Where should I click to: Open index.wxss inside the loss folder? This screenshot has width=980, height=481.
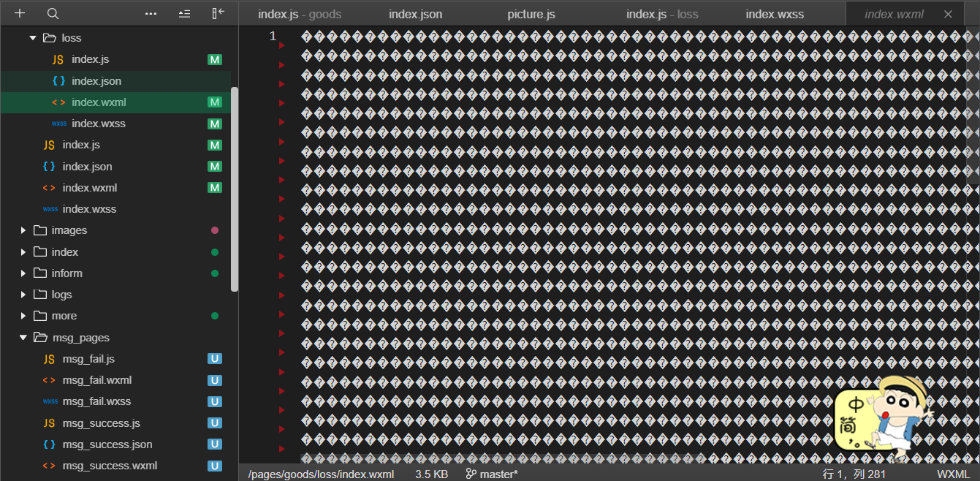pyautogui.click(x=99, y=124)
